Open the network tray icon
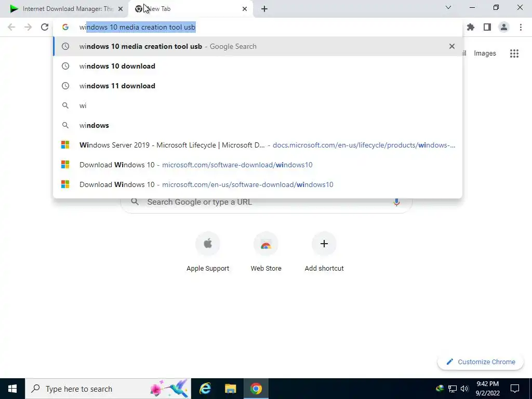532x399 pixels. pos(453,389)
